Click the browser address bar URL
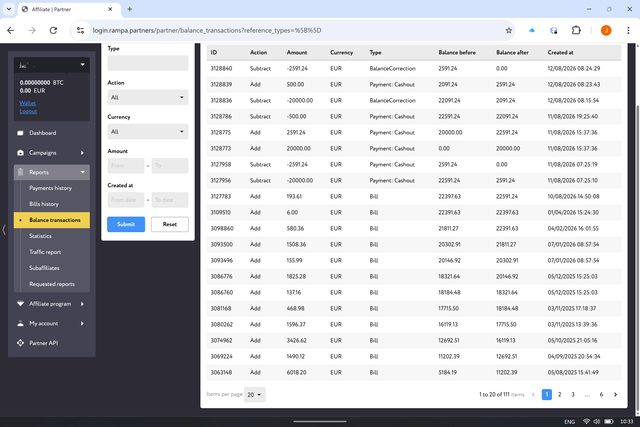Image resolution: width=640 pixels, height=427 pixels. coord(207,30)
